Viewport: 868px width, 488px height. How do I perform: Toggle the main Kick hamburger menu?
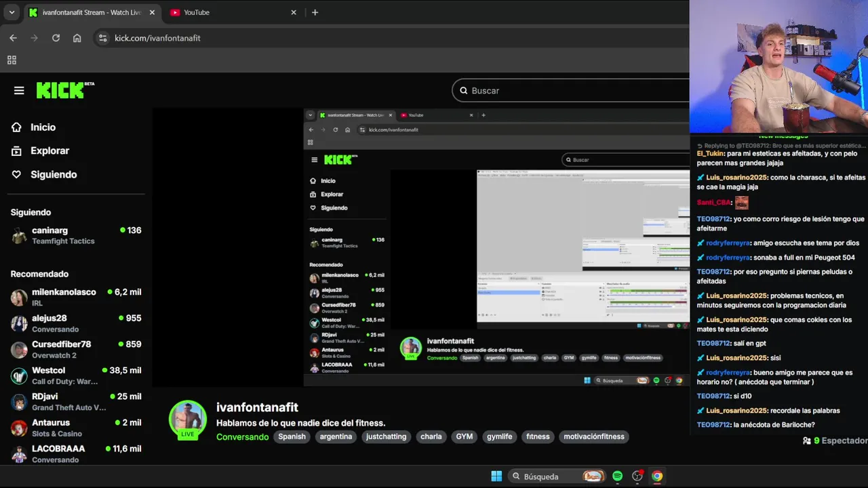[x=19, y=90]
